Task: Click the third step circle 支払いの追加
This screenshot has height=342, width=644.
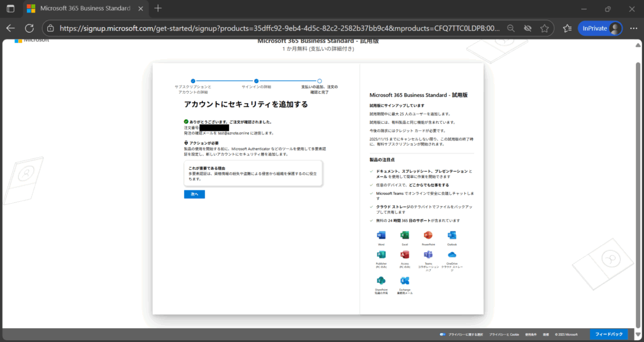Action: 319,81
